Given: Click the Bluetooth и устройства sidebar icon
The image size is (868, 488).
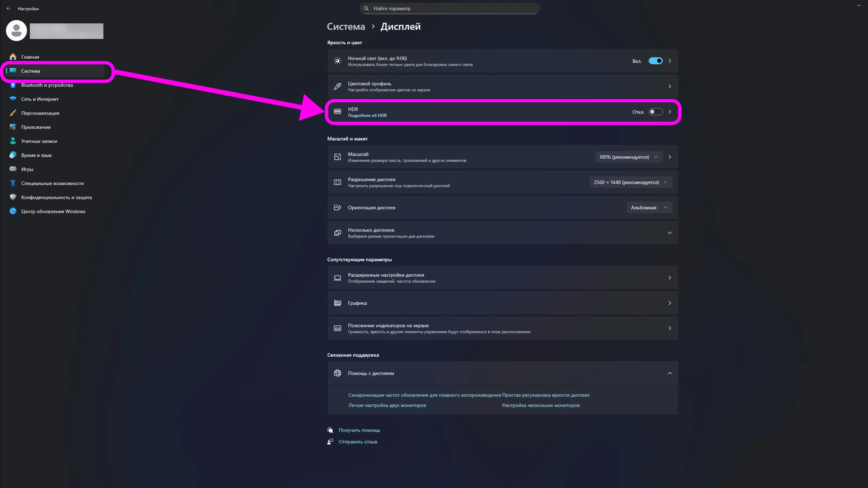Looking at the screenshot, I should [13, 85].
